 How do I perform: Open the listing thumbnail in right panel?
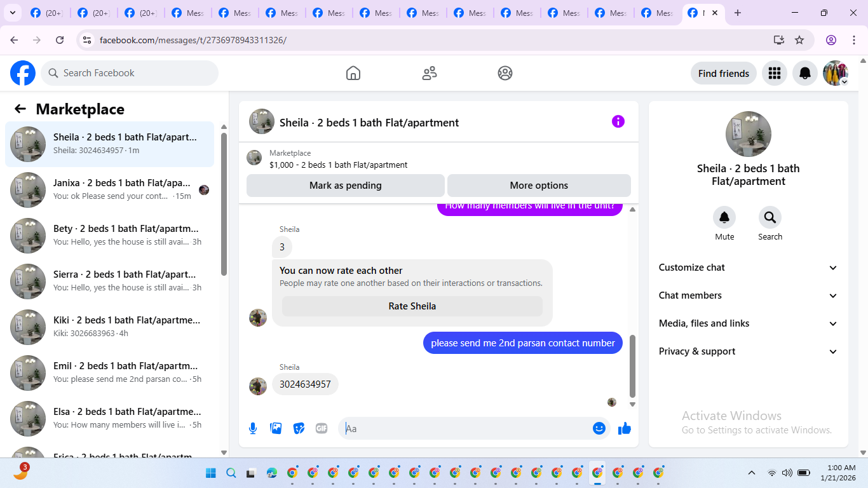pyautogui.click(x=749, y=134)
